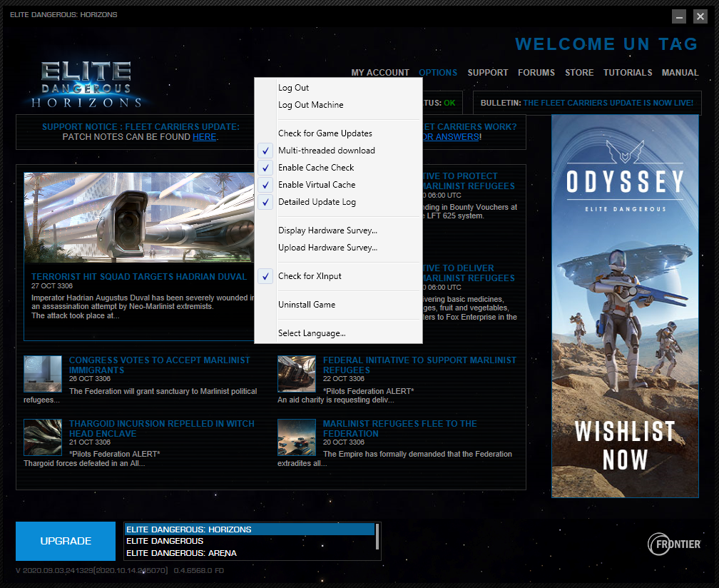
Task: Open Tutorials from navigation
Action: (628, 73)
